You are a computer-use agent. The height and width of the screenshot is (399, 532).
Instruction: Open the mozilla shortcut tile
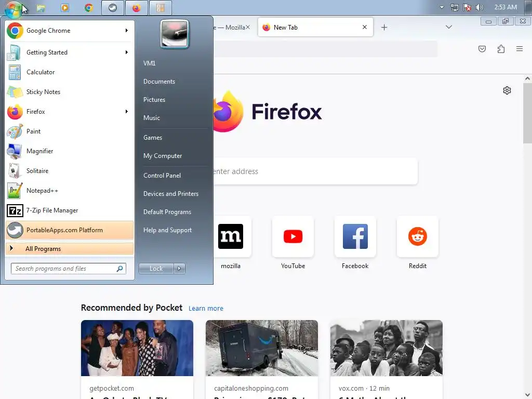coord(231,236)
